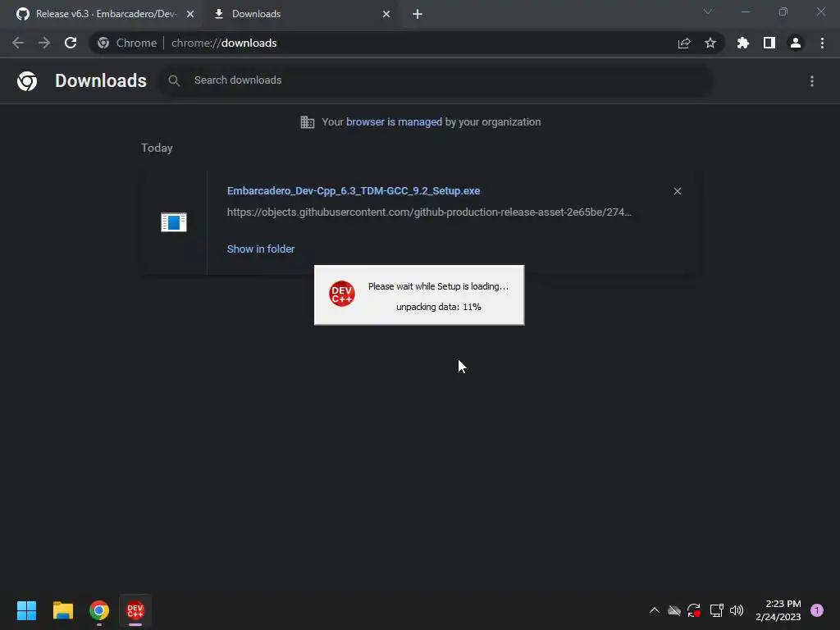Click the unpacking data progress text

tap(439, 307)
